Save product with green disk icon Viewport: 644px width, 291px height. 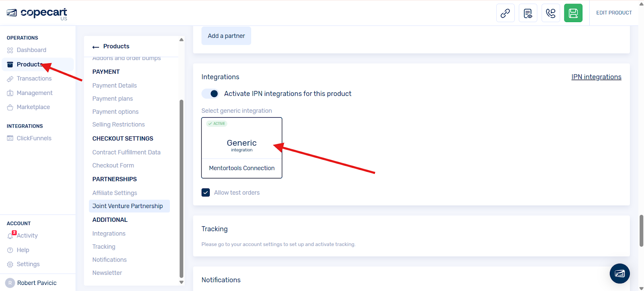coord(573,13)
